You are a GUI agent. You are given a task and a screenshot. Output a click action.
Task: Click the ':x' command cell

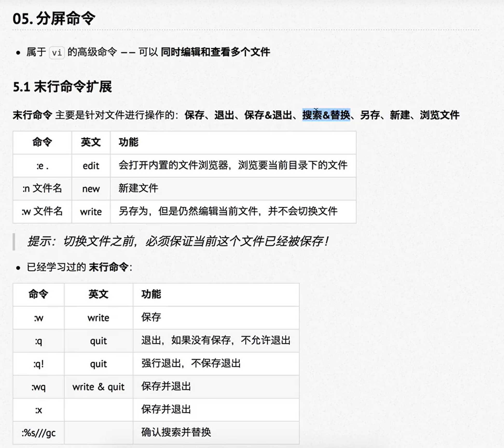pos(39,410)
